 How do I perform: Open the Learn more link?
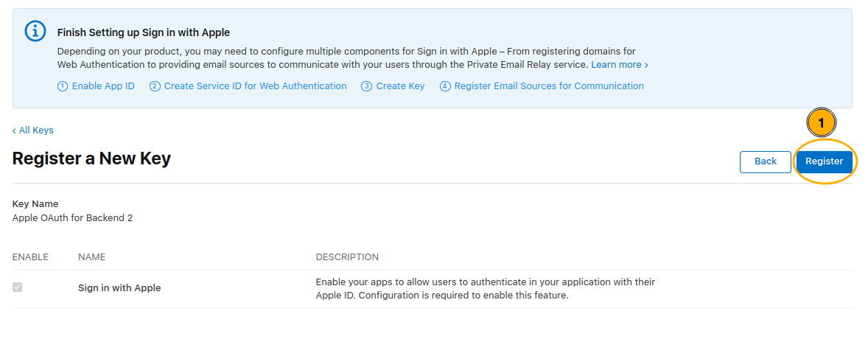[619, 65]
